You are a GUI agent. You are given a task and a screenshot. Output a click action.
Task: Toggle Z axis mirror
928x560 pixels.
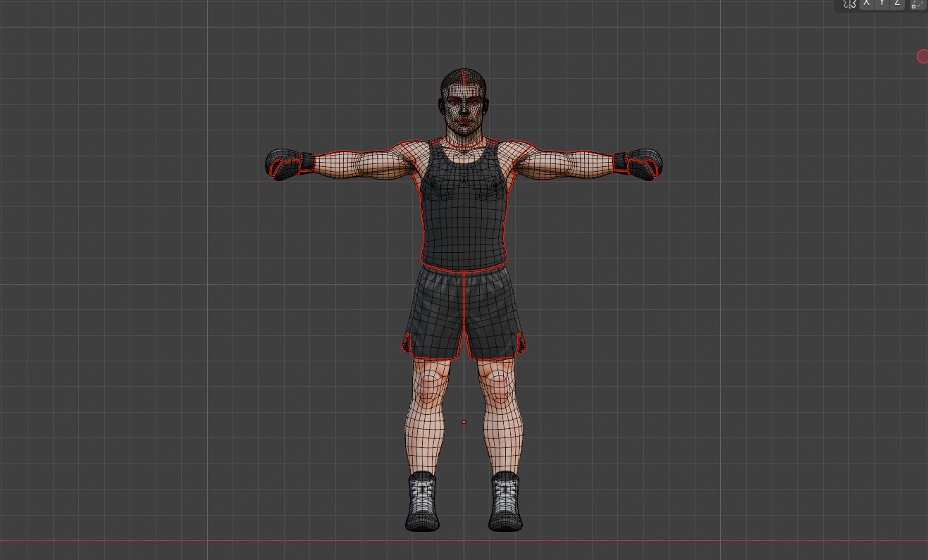point(897,4)
